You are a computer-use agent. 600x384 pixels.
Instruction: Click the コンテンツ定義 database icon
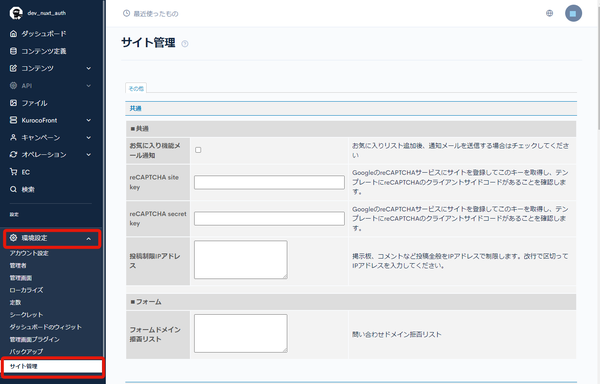(13, 51)
